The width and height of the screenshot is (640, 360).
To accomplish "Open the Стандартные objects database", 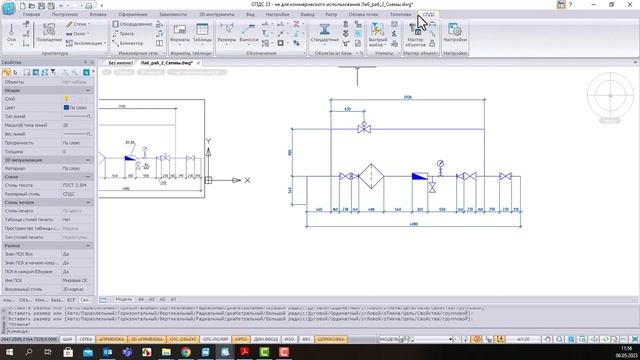I will [324, 33].
